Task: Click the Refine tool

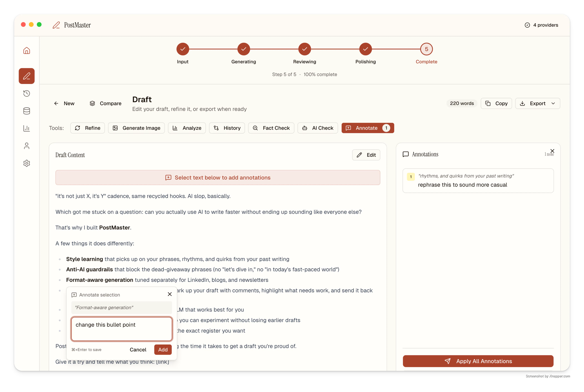Action: [88, 128]
